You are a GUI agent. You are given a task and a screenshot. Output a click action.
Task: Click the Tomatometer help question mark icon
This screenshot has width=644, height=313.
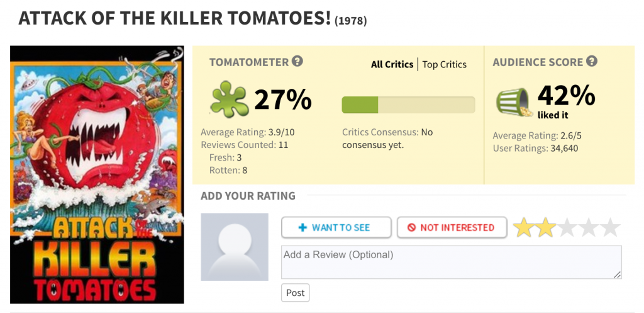297,62
